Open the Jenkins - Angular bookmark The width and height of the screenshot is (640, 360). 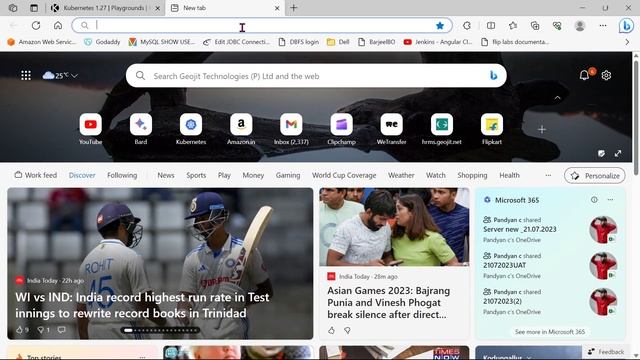point(438,42)
